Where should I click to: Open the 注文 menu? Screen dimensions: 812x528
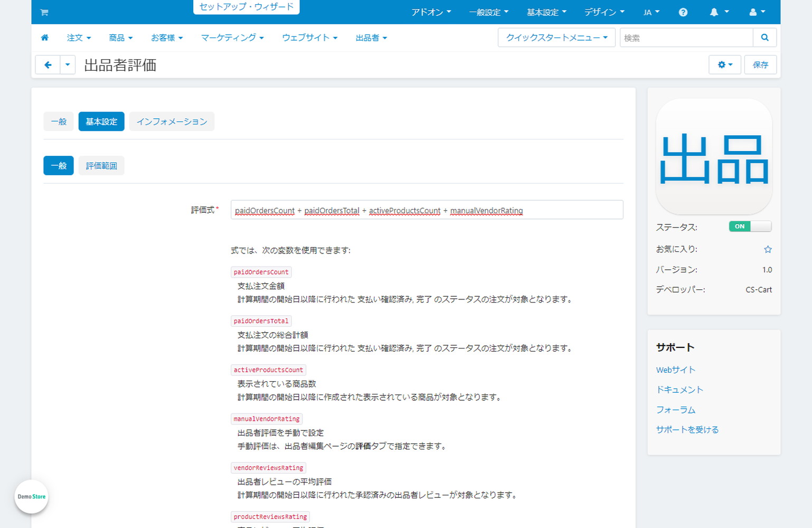click(x=79, y=37)
